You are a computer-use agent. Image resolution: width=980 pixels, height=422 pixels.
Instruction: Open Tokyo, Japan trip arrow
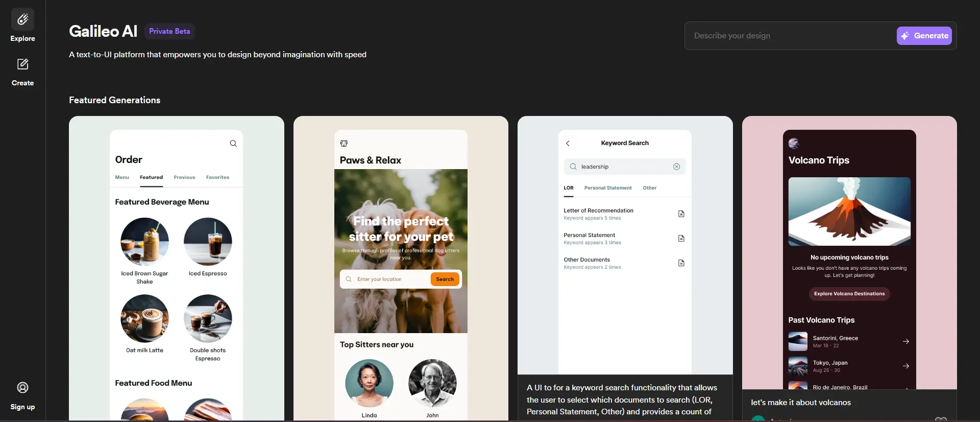pyautogui.click(x=906, y=366)
